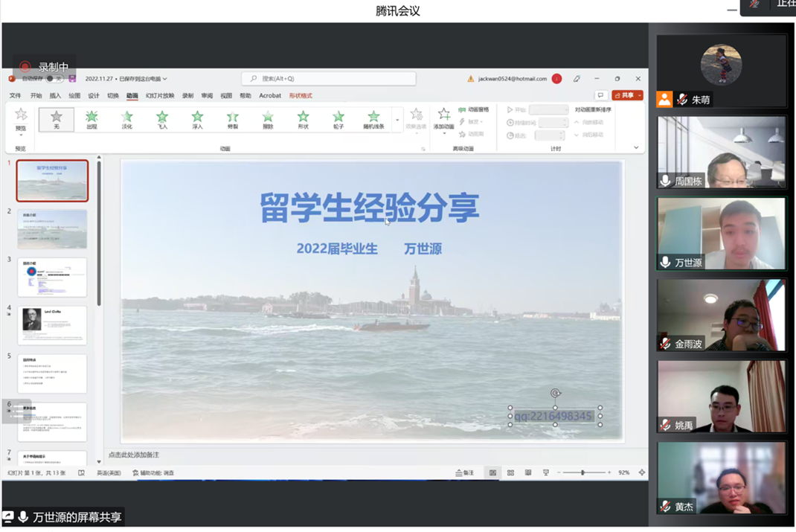Open the 幻灯片放映 (Slide Show) tab

(160, 95)
